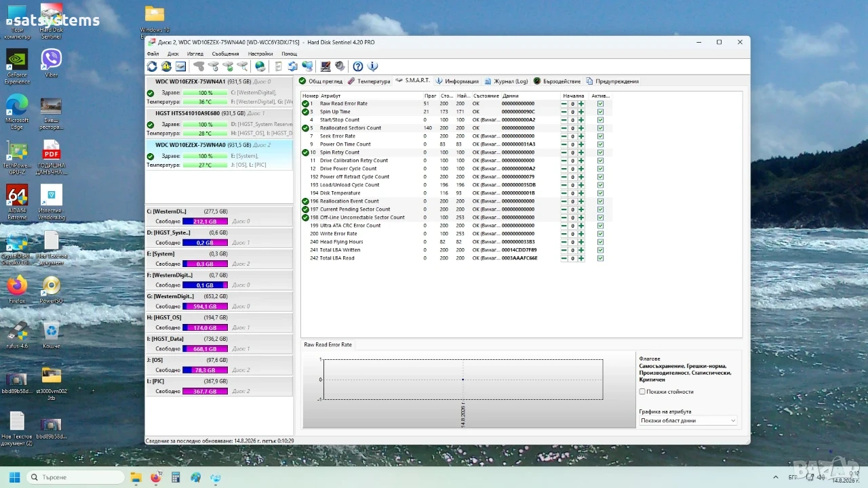
Task: Open Windows Start menu button
Action: click(x=14, y=477)
